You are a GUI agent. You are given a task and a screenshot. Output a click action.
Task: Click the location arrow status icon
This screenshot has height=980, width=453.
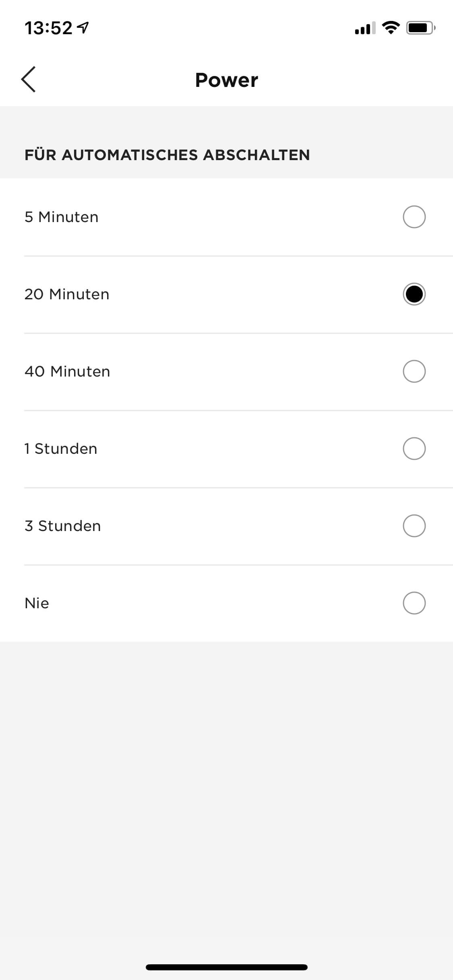click(x=83, y=28)
